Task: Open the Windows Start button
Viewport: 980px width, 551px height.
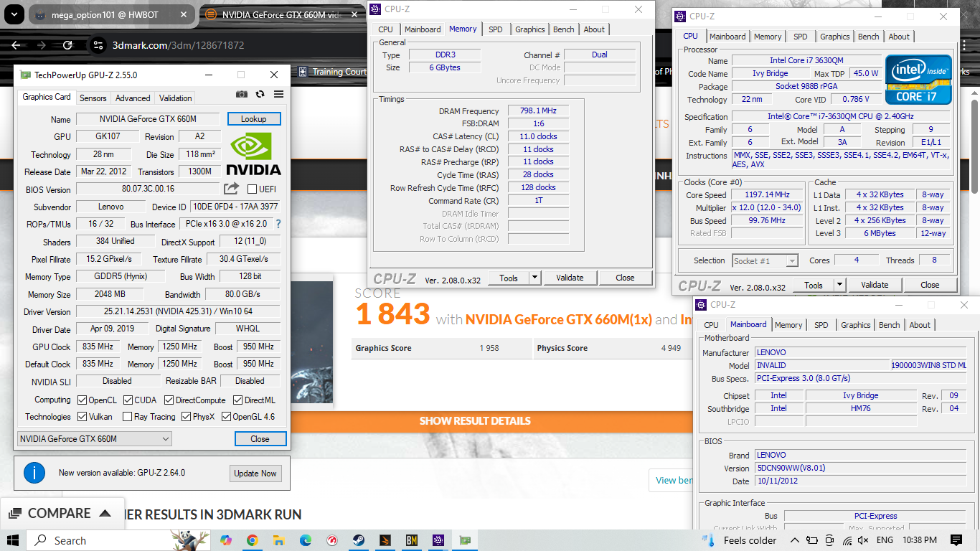Action: pos(13,540)
